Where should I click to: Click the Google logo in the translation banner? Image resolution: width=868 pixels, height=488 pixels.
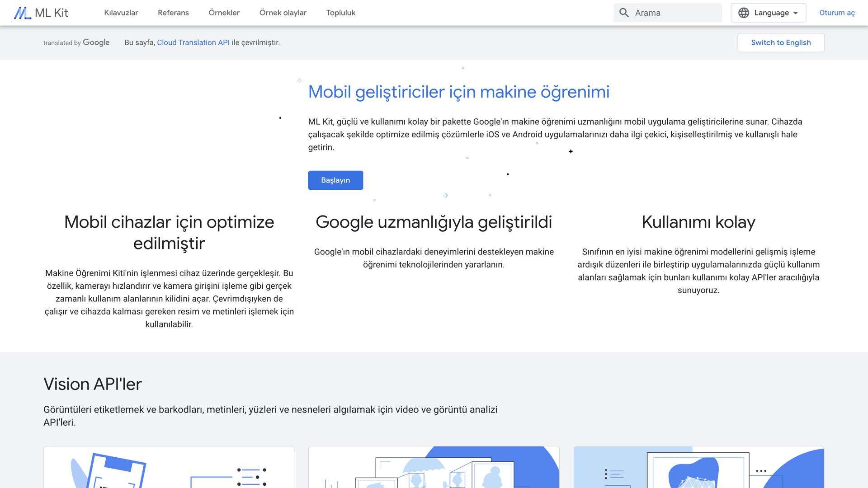[96, 42]
